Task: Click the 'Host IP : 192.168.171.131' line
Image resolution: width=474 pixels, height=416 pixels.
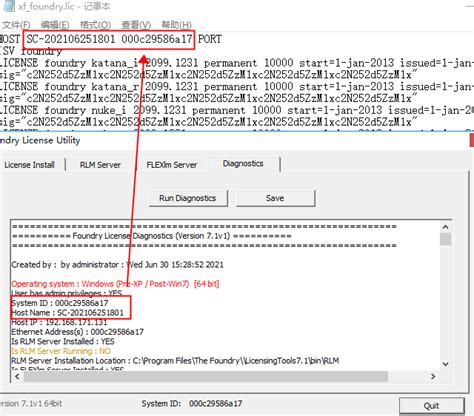Action: point(59,322)
